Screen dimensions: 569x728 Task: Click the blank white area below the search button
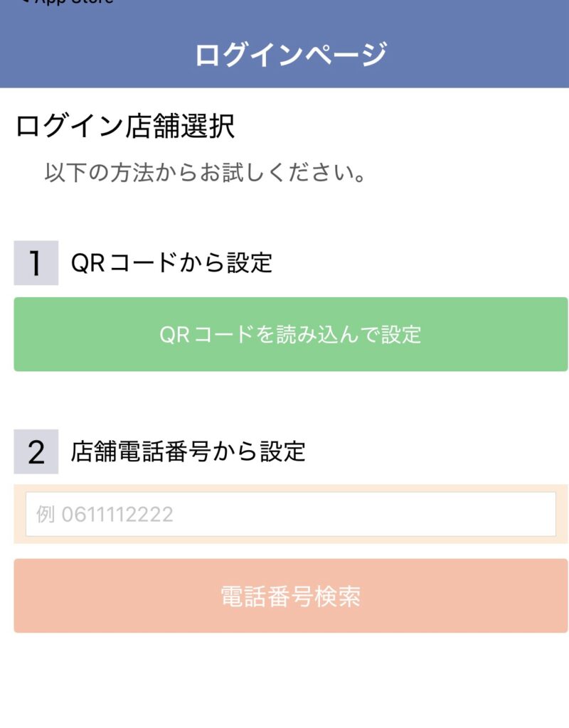click(x=284, y=682)
